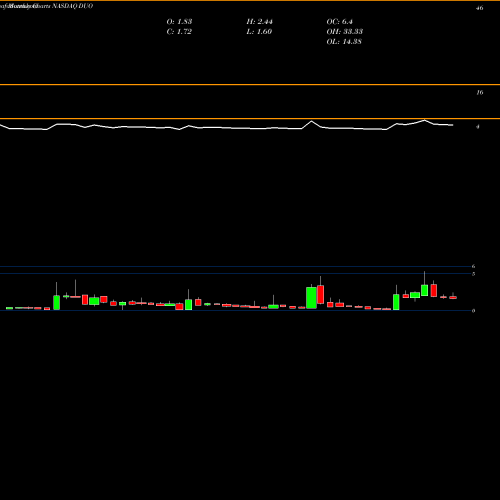Screen dimensions: 500x500
Task: Select the open value O: 1.83
Action: tap(179, 22)
